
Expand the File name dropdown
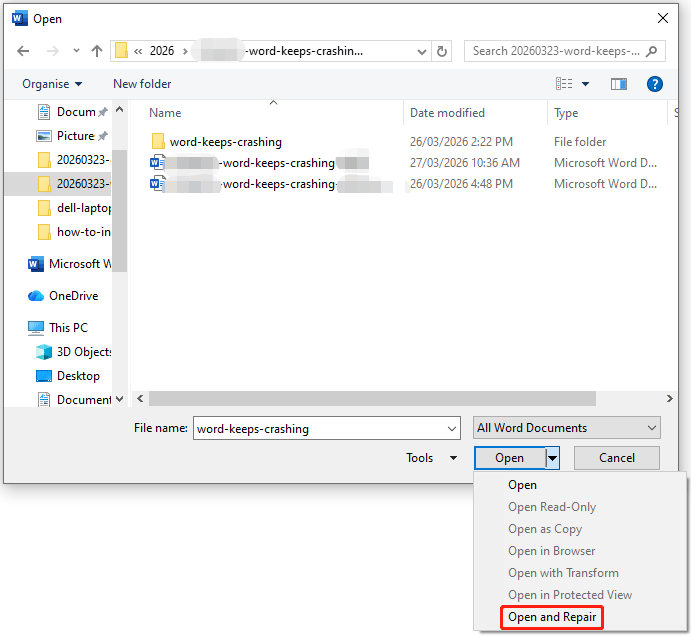(452, 429)
